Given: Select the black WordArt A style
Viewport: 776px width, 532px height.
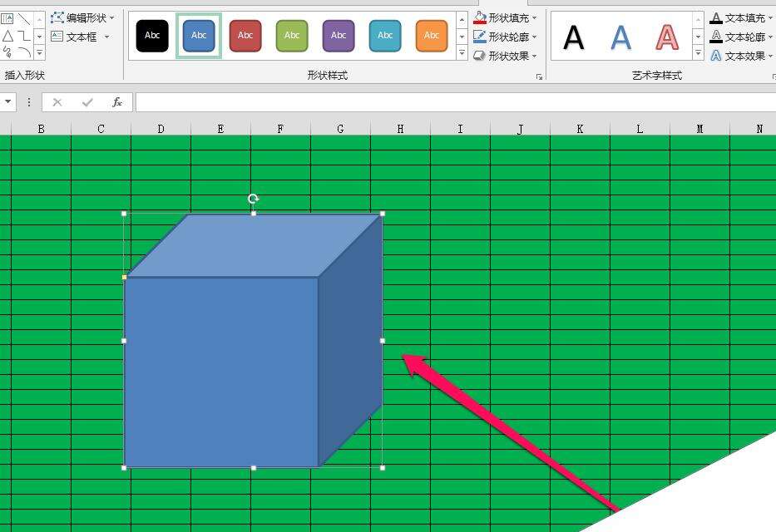Looking at the screenshot, I should coord(574,37).
